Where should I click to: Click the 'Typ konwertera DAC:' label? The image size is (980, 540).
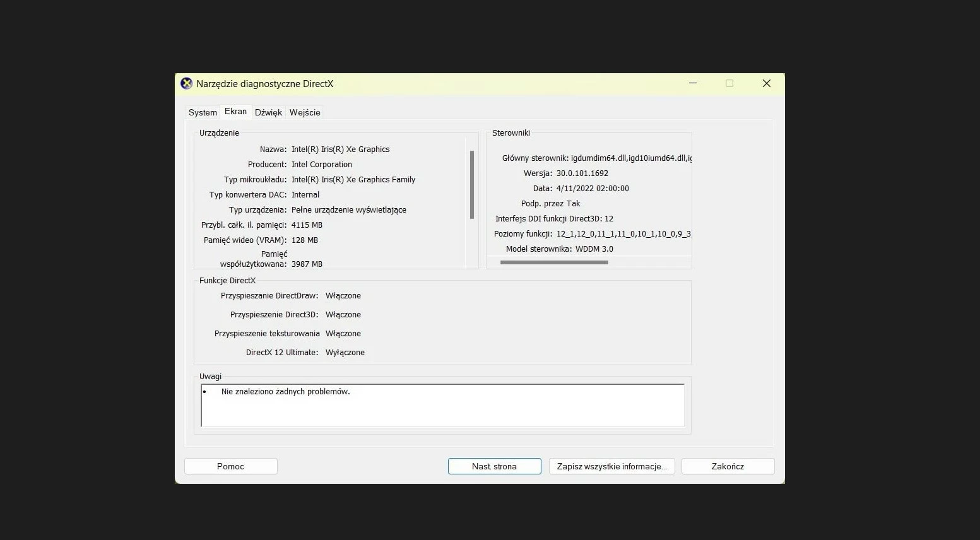pyautogui.click(x=248, y=195)
